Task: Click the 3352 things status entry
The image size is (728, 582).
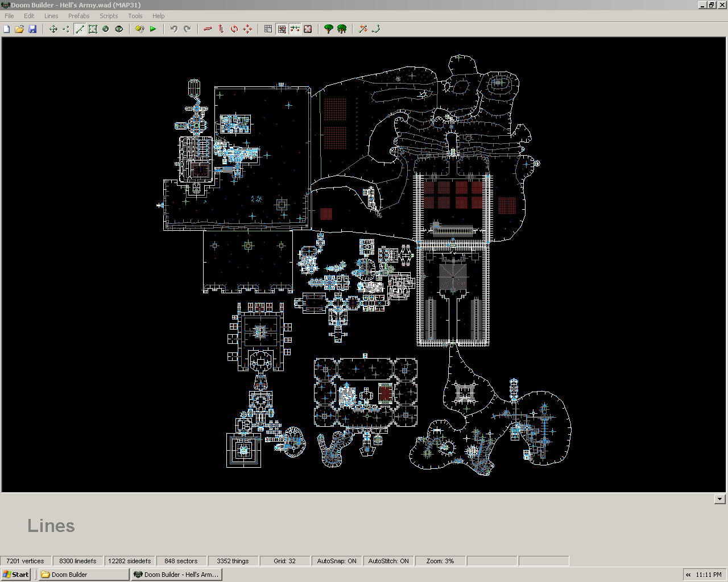Action: tap(233, 561)
